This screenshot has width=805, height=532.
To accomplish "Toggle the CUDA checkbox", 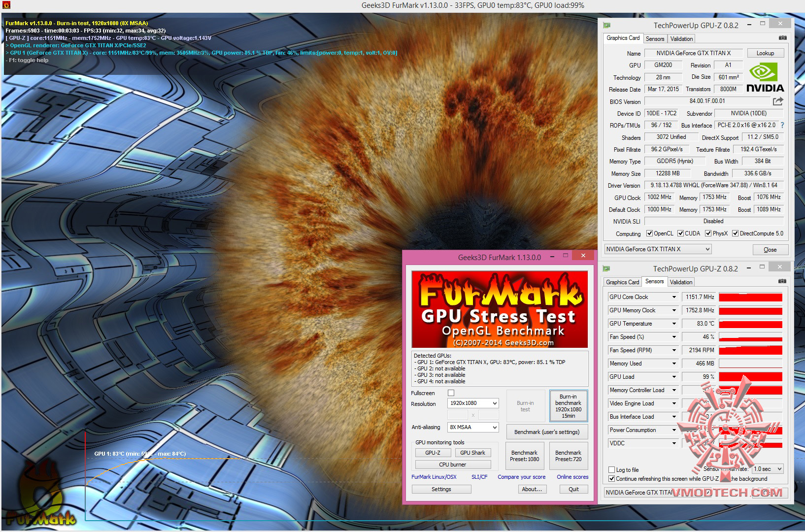I will tap(680, 233).
